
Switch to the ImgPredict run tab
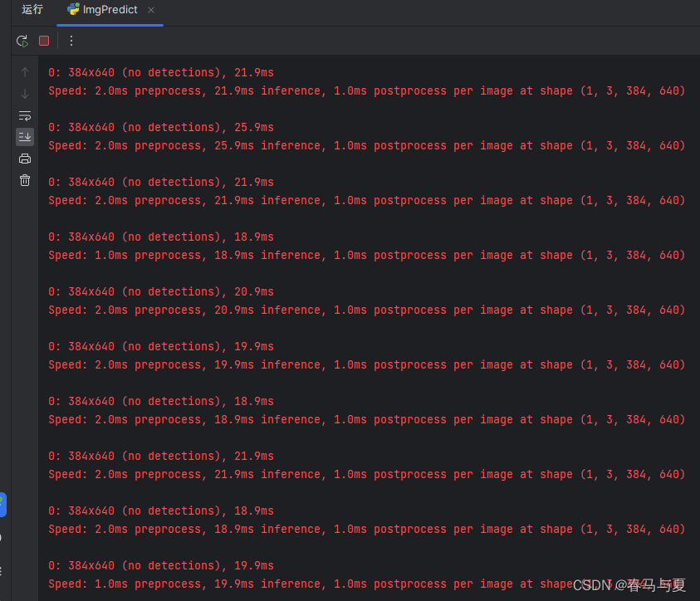tap(110, 10)
